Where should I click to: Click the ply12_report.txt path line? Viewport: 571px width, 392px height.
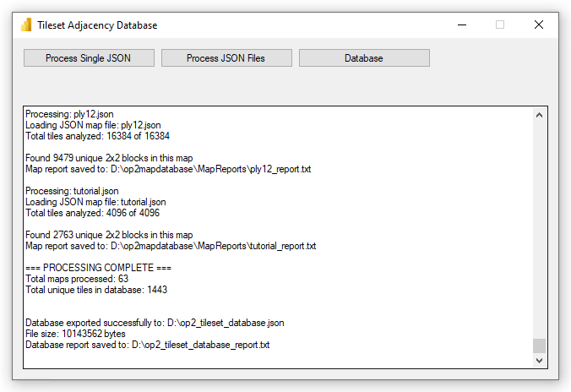(168, 169)
